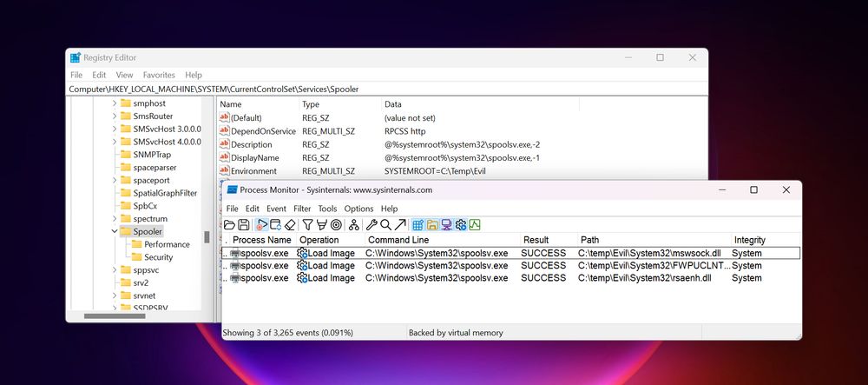This screenshot has height=385, width=868.
Task: Click the Jump To arrow icon in Process Monitor
Action: click(x=399, y=225)
